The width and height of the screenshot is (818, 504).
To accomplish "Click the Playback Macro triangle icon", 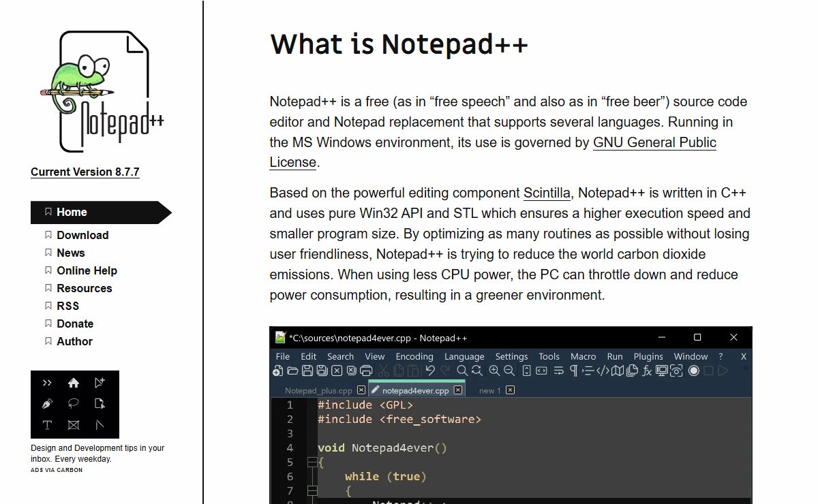I will (x=723, y=371).
